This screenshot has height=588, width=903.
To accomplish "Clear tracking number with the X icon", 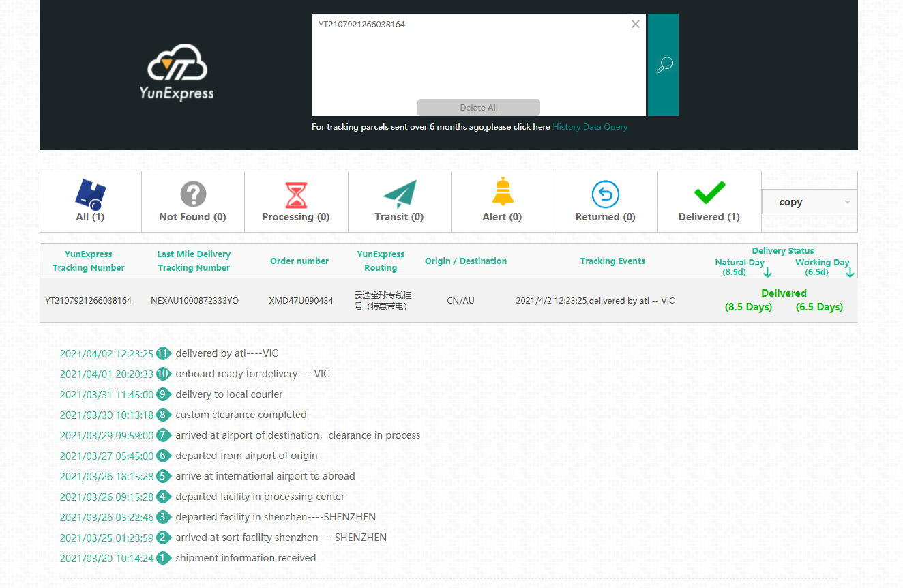I will (x=635, y=25).
